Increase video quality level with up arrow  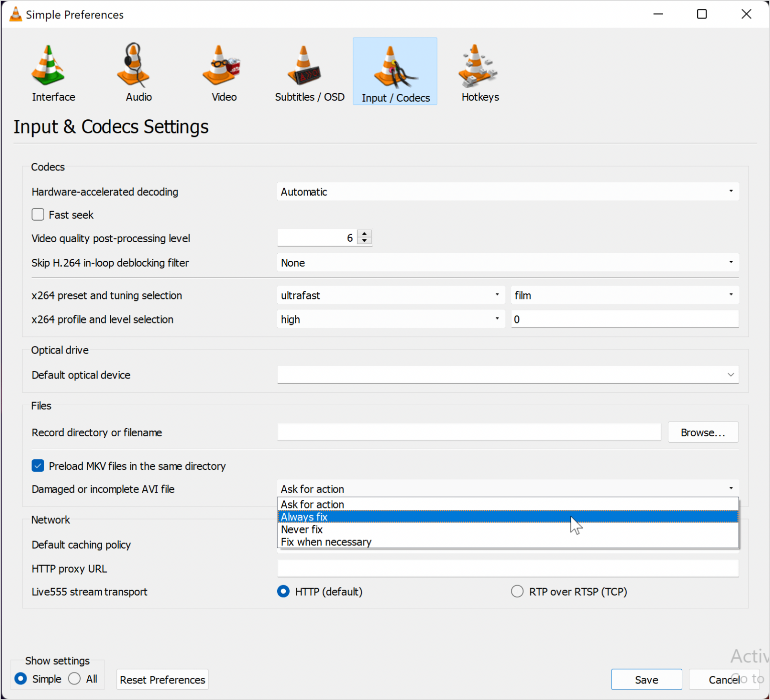tap(364, 234)
